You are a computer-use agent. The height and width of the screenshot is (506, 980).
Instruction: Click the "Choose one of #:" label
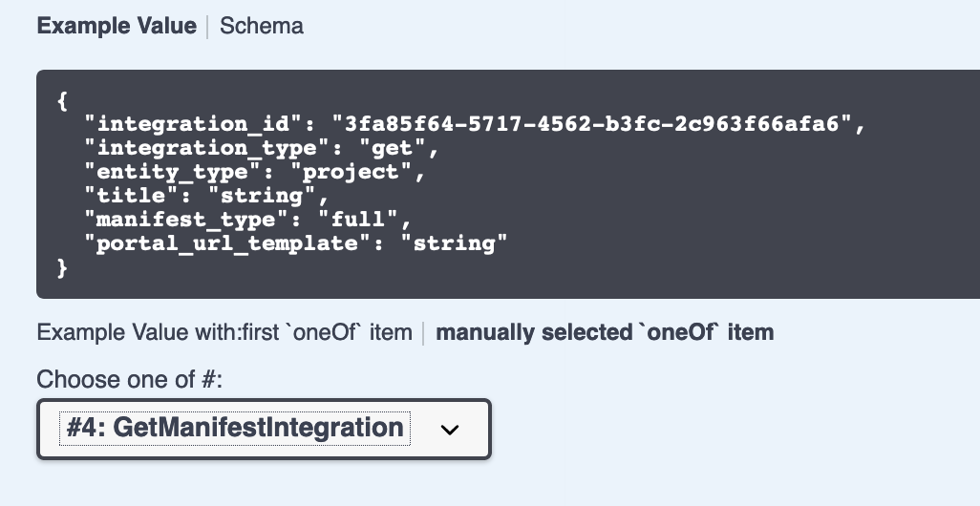[129, 379]
